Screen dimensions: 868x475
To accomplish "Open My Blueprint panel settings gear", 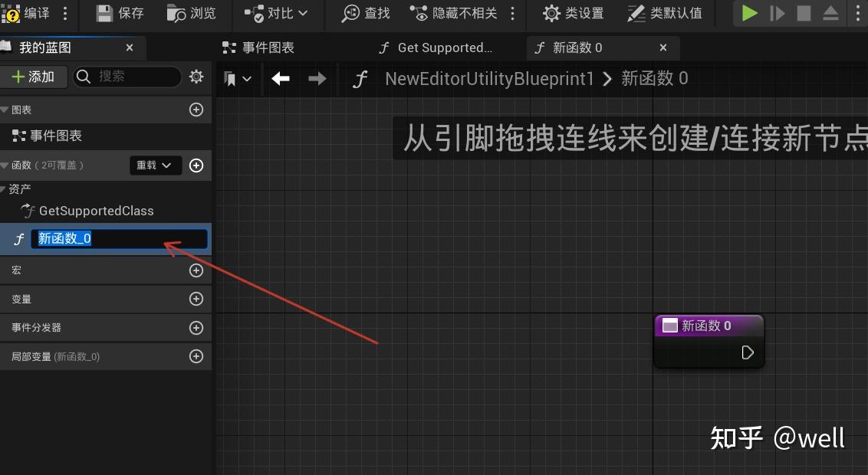I will tap(196, 77).
